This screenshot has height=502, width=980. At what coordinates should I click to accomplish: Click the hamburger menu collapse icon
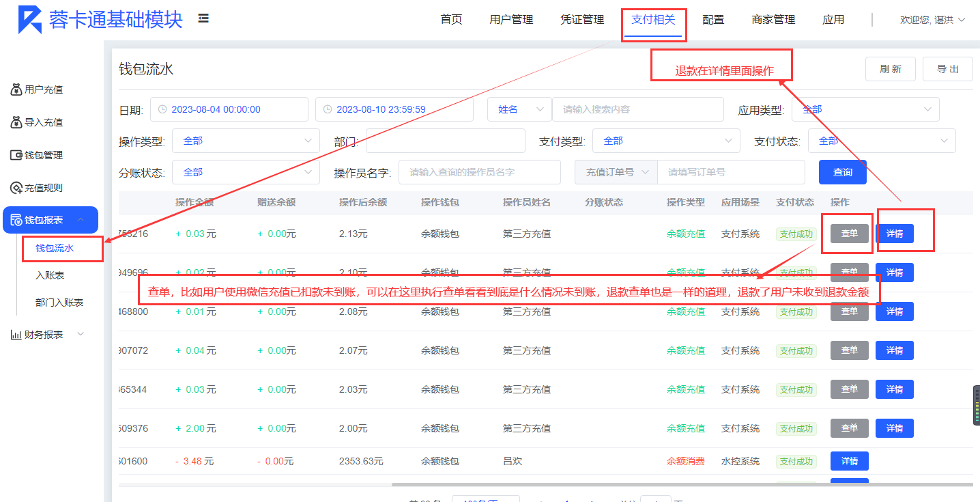tap(203, 18)
